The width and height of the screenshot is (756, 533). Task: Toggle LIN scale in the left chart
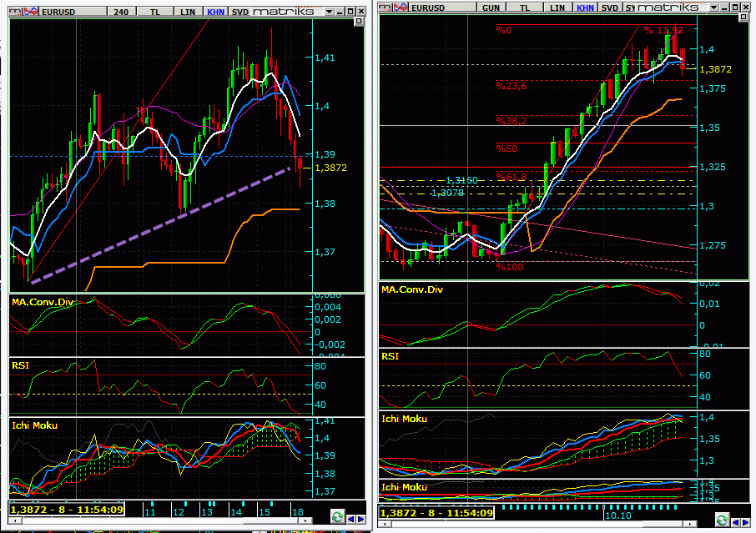[x=185, y=12]
